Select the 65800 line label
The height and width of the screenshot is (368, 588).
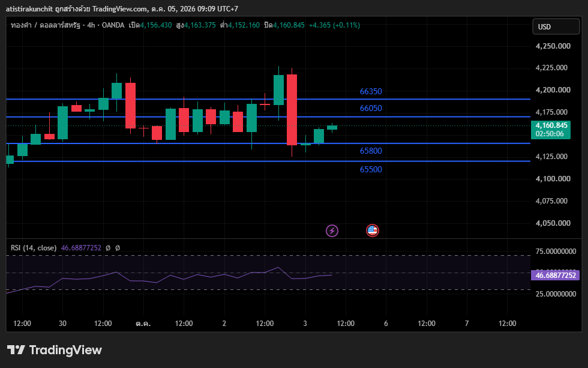tap(371, 151)
